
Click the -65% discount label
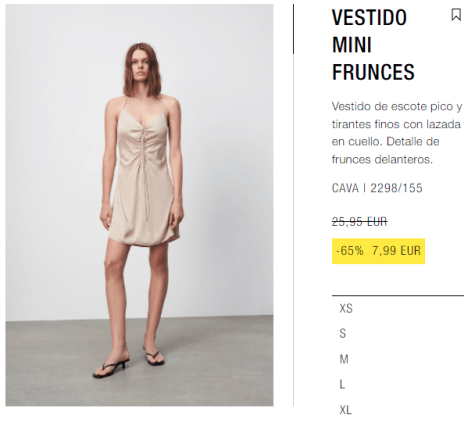(350, 251)
